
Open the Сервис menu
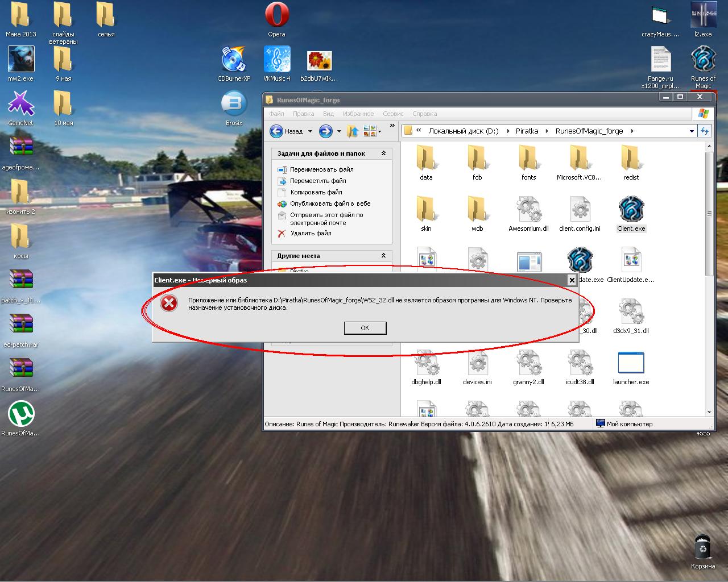coord(393,114)
